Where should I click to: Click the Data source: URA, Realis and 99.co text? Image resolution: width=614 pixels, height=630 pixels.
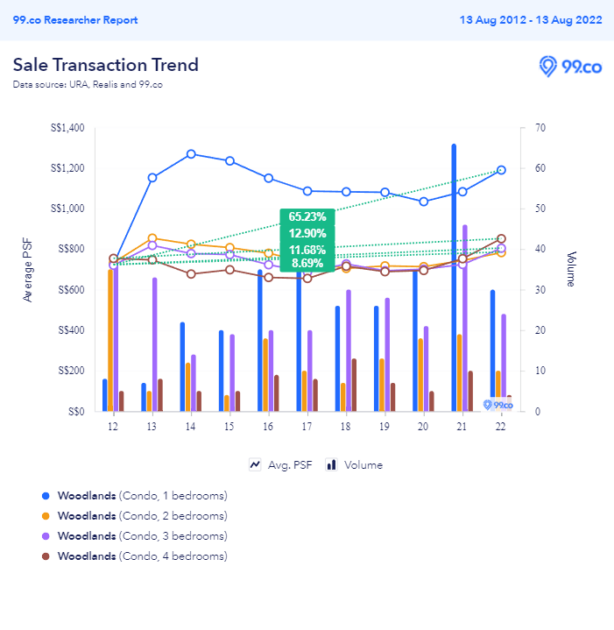click(88, 85)
